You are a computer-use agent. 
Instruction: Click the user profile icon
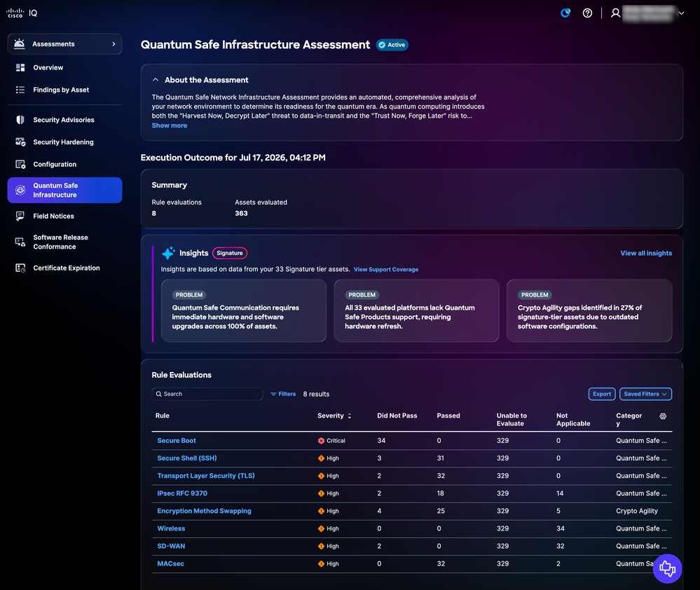point(616,13)
